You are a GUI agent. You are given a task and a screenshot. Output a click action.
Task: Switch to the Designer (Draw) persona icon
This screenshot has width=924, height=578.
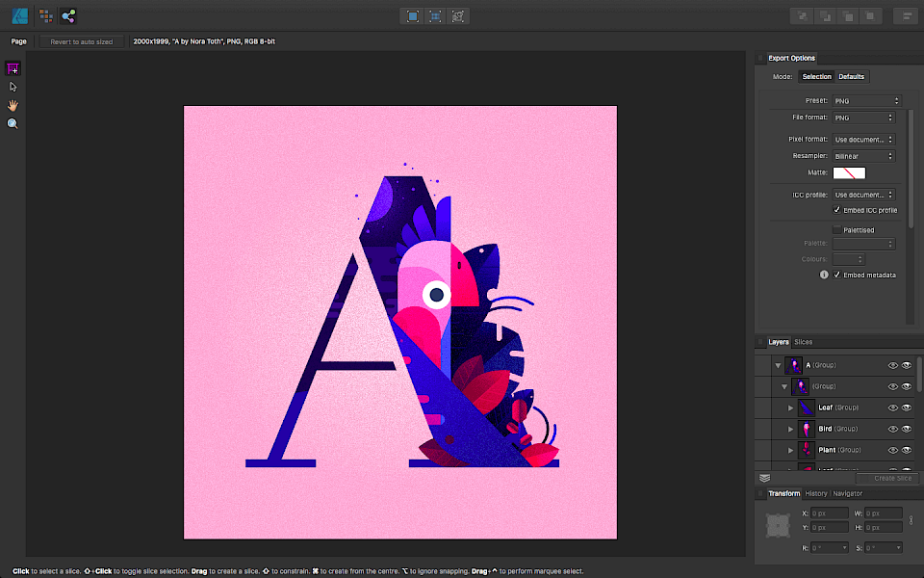pos(19,16)
